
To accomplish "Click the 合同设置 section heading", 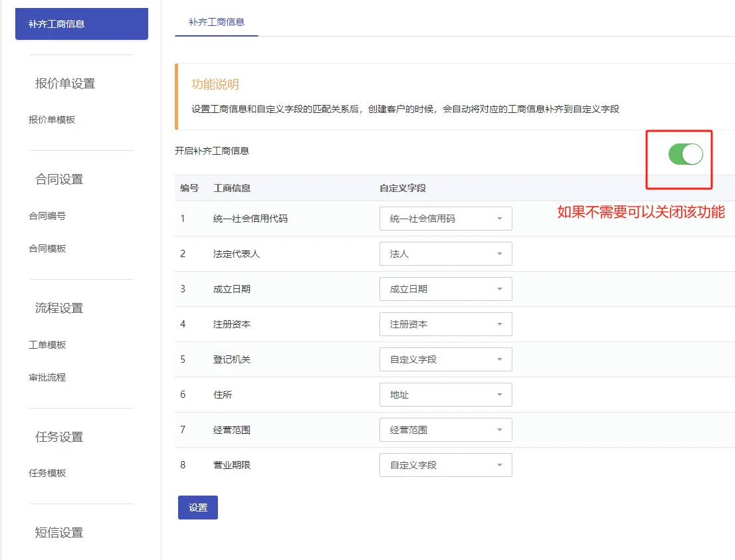I will 59,179.
